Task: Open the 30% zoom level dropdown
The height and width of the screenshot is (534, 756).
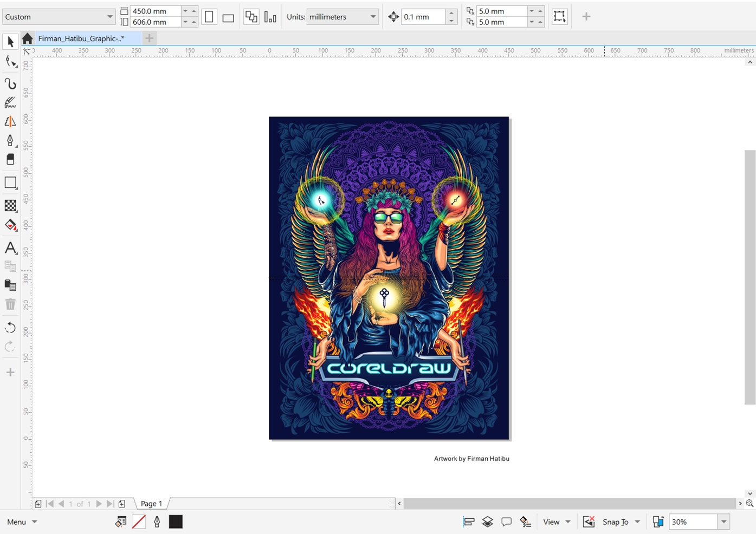Action: (x=723, y=522)
